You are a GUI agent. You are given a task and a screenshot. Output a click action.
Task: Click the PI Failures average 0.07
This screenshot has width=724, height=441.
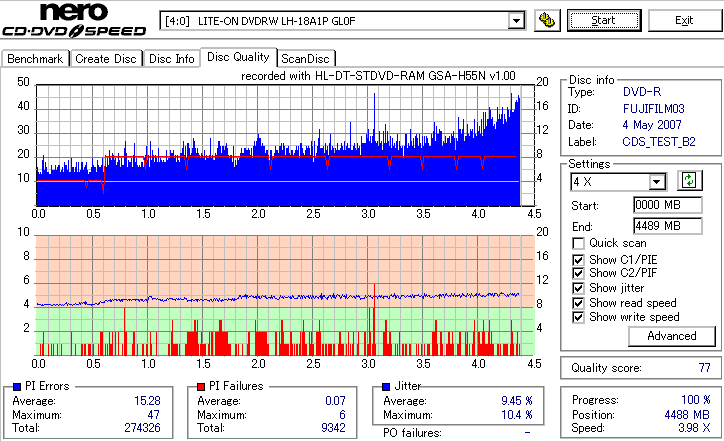point(335,401)
